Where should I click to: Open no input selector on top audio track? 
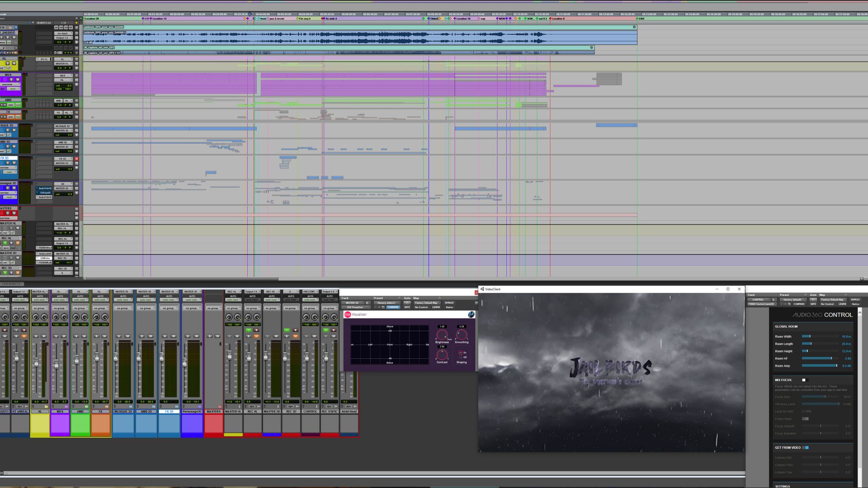click(63, 33)
